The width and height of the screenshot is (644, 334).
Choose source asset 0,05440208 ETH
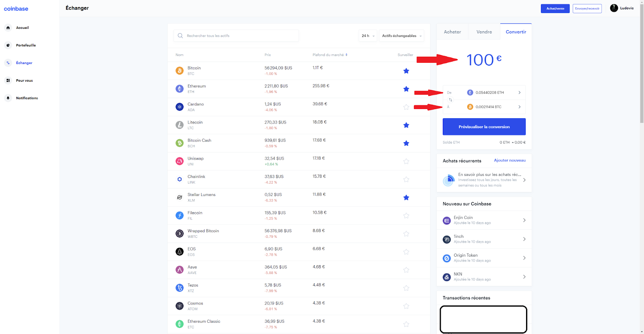(x=484, y=93)
